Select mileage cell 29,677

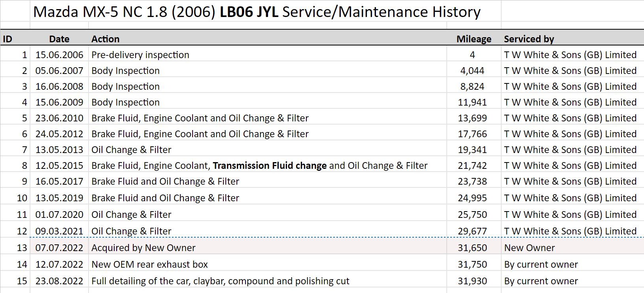click(x=474, y=231)
